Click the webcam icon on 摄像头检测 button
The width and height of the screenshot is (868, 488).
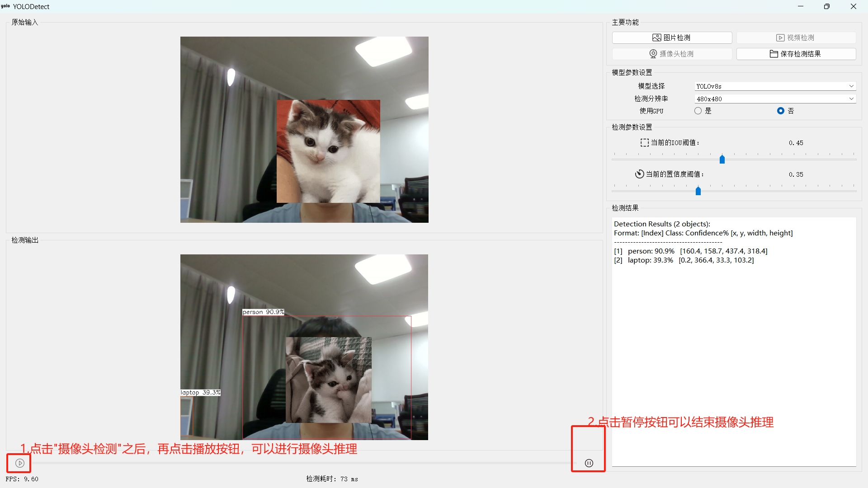653,53
